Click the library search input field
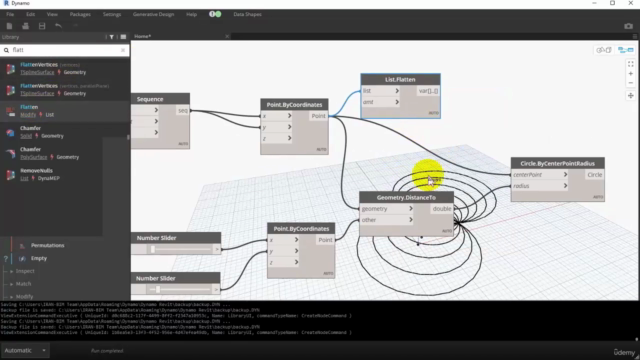Image resolution: width=640 pixels, height=360 pixels. point(65,50)
